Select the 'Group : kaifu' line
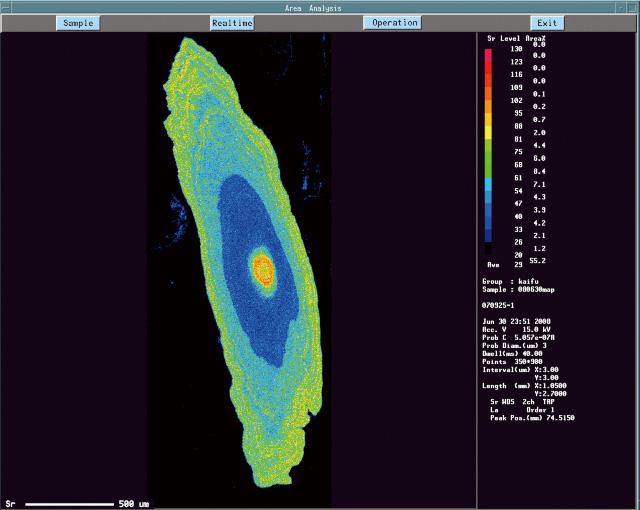 click(x=510, y=282)
